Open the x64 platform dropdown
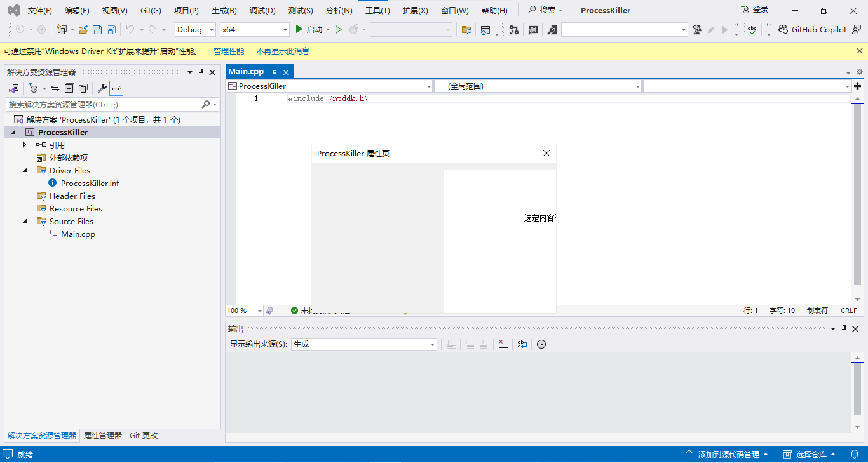The image size is (868, 463). 255,29
